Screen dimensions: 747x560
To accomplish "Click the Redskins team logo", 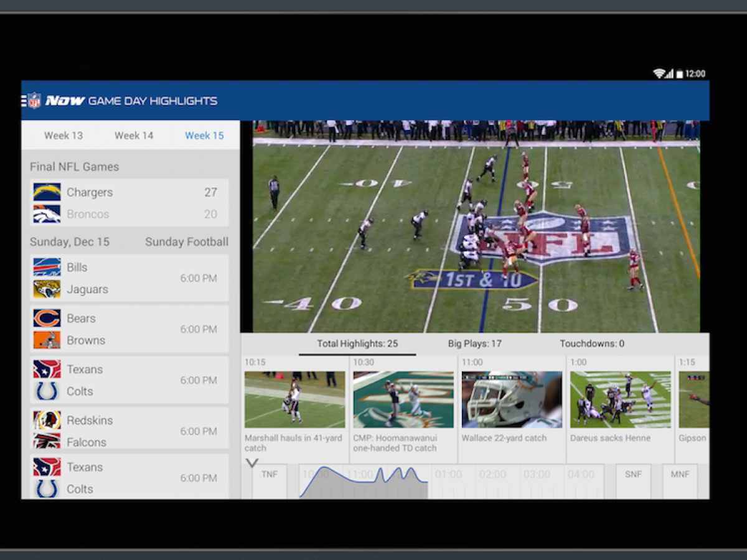I will point(47,421).
